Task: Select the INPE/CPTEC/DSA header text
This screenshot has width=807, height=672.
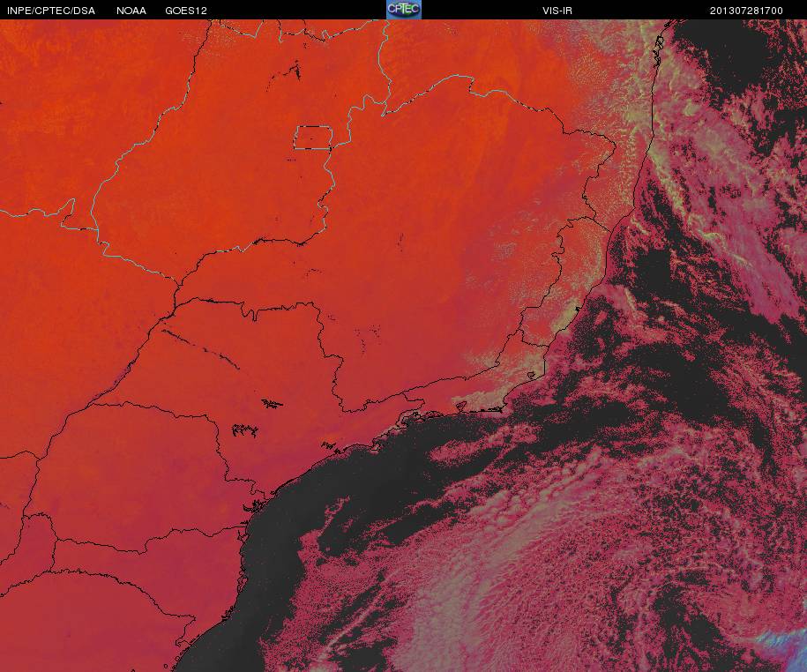Action: (50, 11)
